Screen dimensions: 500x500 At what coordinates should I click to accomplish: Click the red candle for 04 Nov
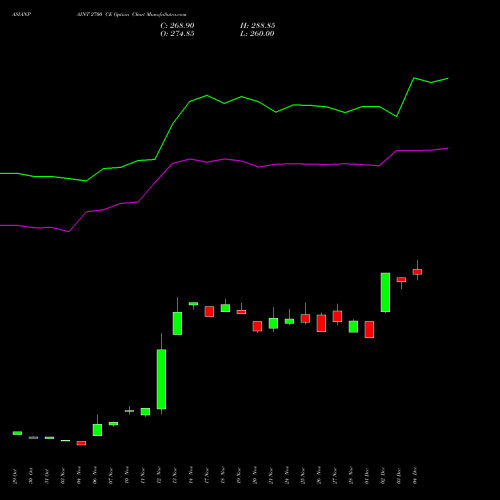[x=81, y=443]
